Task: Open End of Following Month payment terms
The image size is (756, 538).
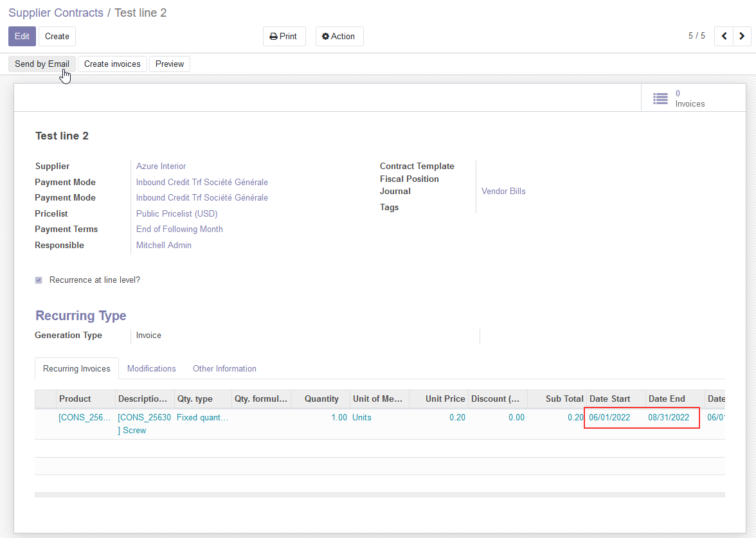Action: pos(179,229)
